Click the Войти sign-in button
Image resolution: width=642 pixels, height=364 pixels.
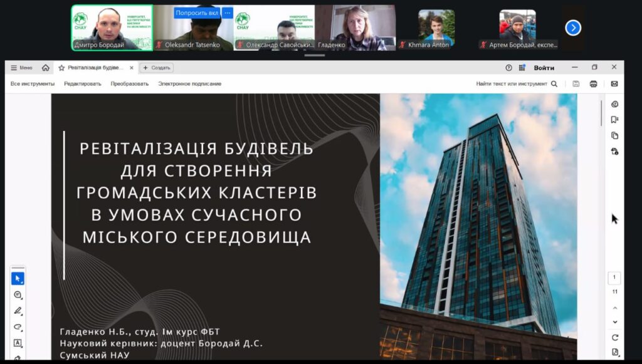tap(544, 68)
